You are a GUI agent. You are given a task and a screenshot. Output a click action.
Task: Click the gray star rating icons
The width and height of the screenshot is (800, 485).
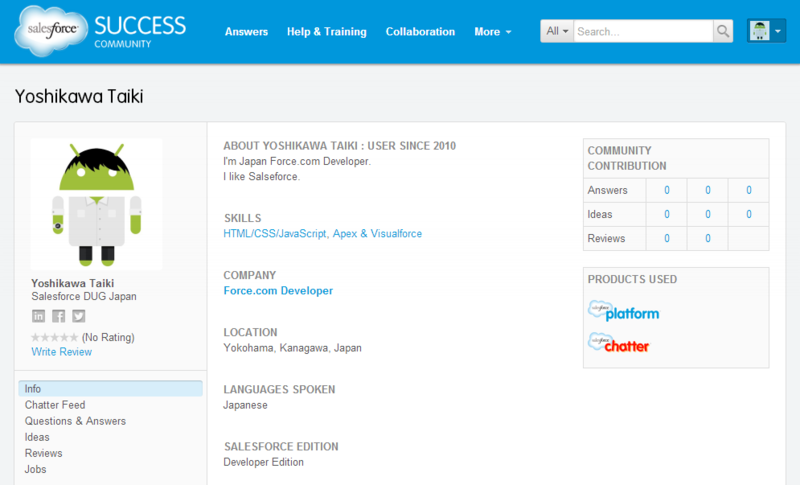pos(55,337)
